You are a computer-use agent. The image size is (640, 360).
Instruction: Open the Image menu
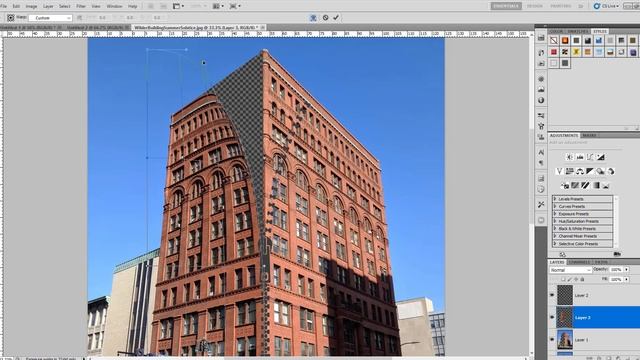click(31, 6)
